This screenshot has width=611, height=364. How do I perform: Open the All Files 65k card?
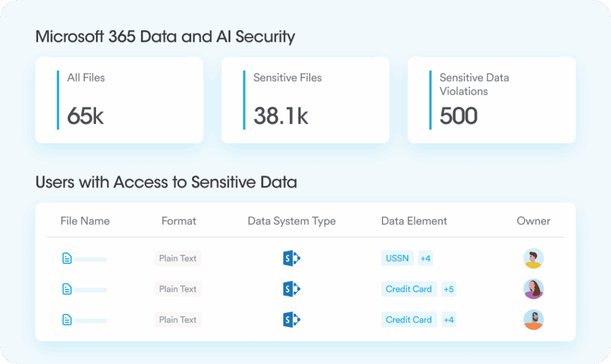pos(119,100)
